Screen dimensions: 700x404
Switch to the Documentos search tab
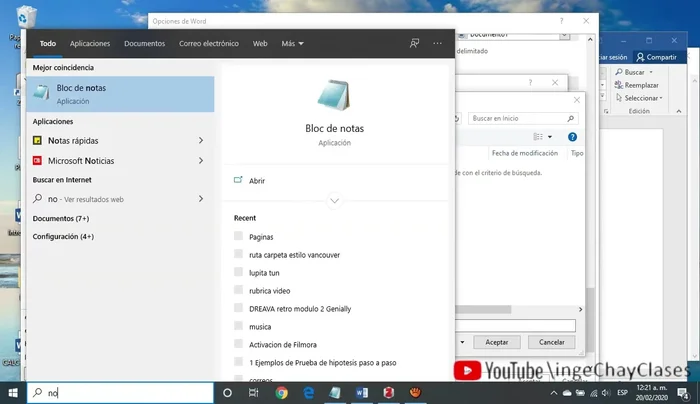tap(144, 44)
